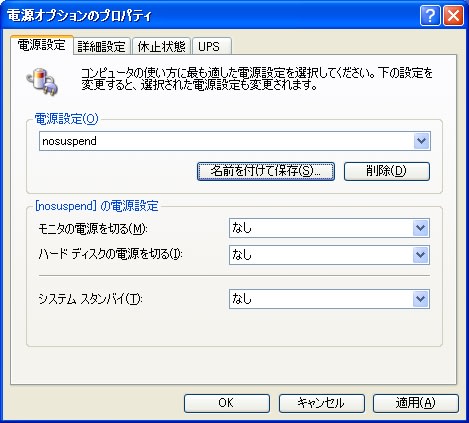Image resolution: width=469 pixels, height=423 pixels.
Task: Open the UPS tab
Action: click(212, 46)
